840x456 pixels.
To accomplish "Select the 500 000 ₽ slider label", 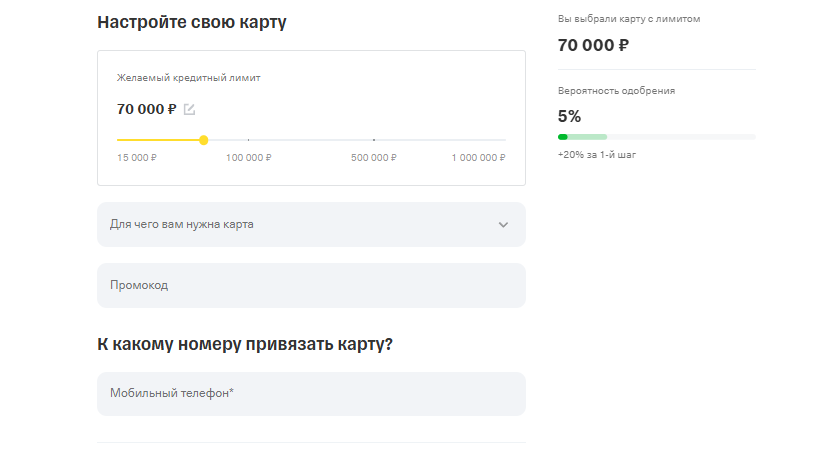I will click(x=374, y=158).
